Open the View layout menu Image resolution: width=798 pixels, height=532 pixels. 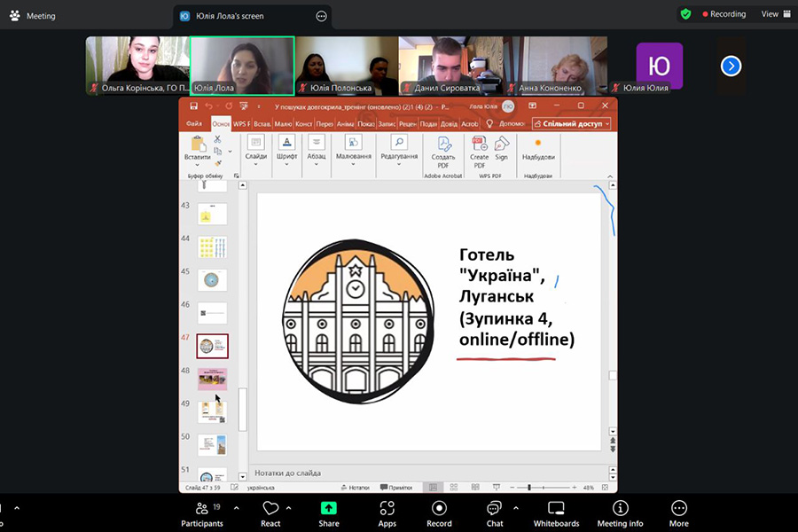pyautogui.click(x=774, y=14)
